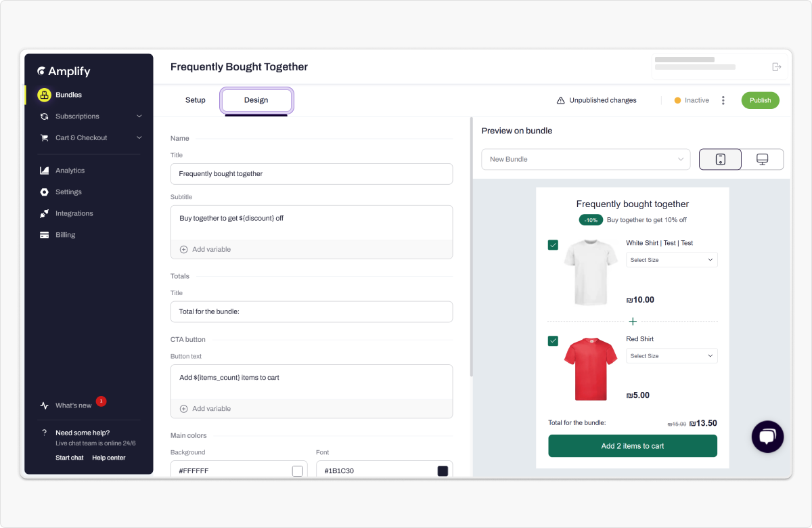The image size is (812, 528).
Task: Open Settings from the sidebar icon
Action: coord(44,192)
